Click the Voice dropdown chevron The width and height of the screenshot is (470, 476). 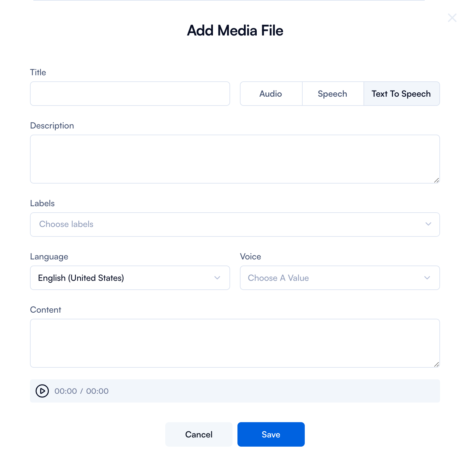point(427,278)
